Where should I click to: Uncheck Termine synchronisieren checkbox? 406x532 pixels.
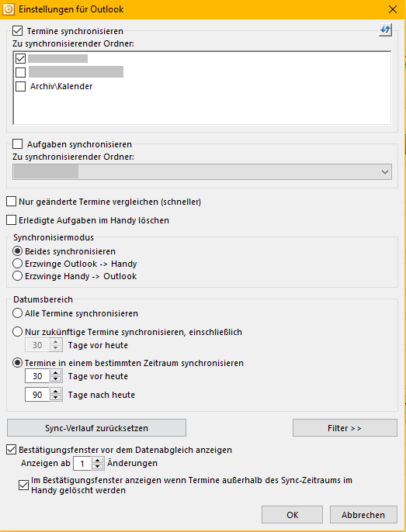(x=17, y=31)
